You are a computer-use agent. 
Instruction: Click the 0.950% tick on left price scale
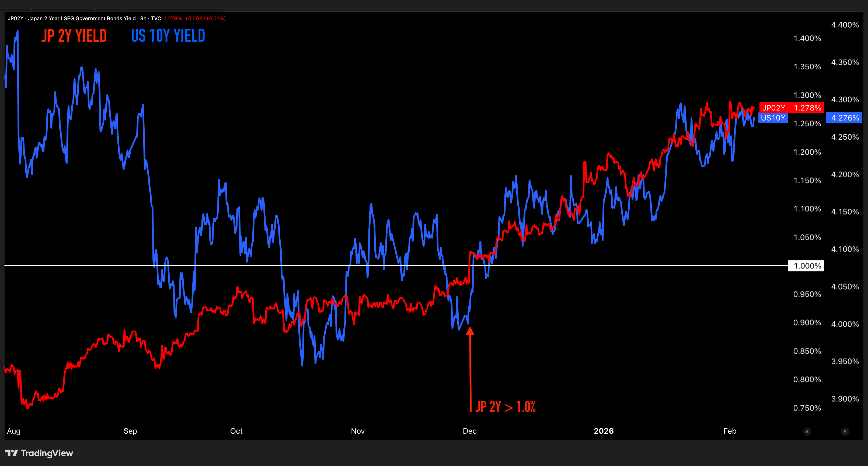pyautogui.click(x=807, y=294)
